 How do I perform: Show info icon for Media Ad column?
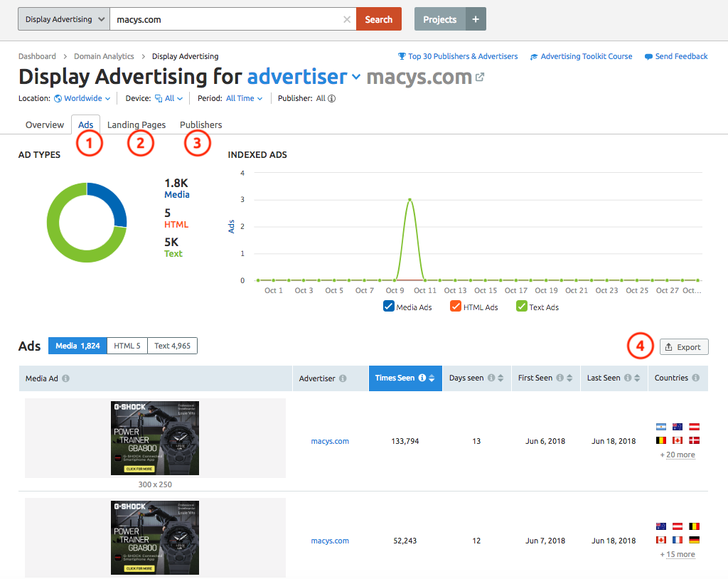66,378
